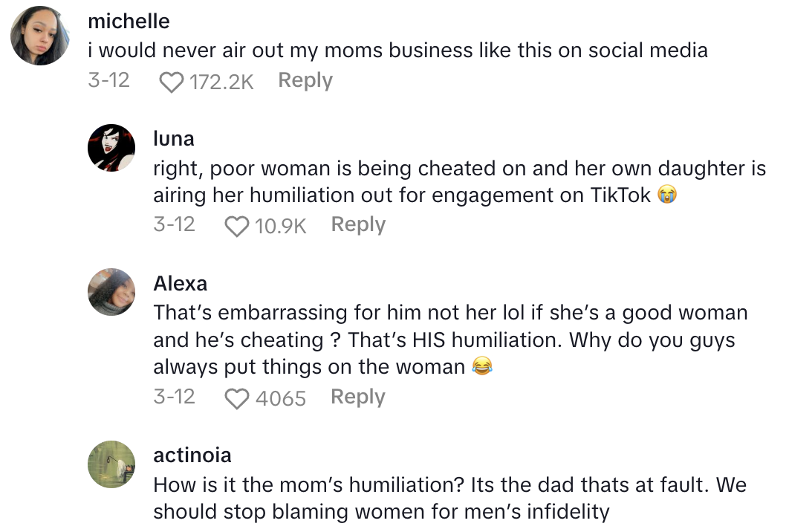This screenshot has height=532, width=789.
Task: Click the 4065 like count
Action: coord(280,399)
